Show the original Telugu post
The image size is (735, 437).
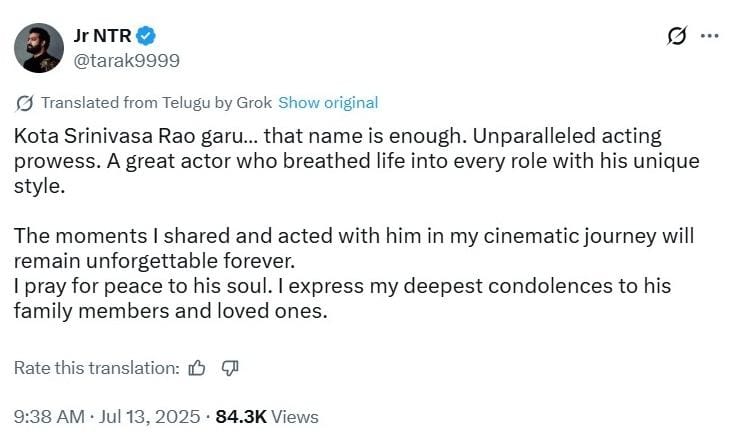[x=328, y=103]
